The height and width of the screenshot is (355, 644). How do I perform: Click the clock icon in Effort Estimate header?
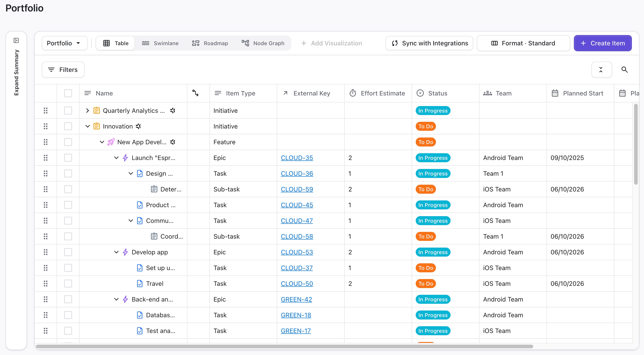(353, 93)
